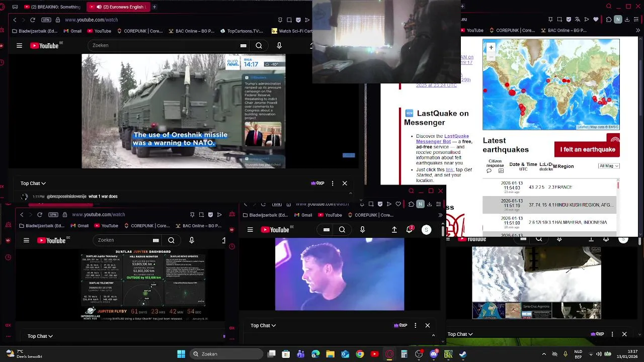Viewport: 644px width, 362px height.
Task: Open BAC Online bookmark in Euronews window
Action: (x=191, y=31)
